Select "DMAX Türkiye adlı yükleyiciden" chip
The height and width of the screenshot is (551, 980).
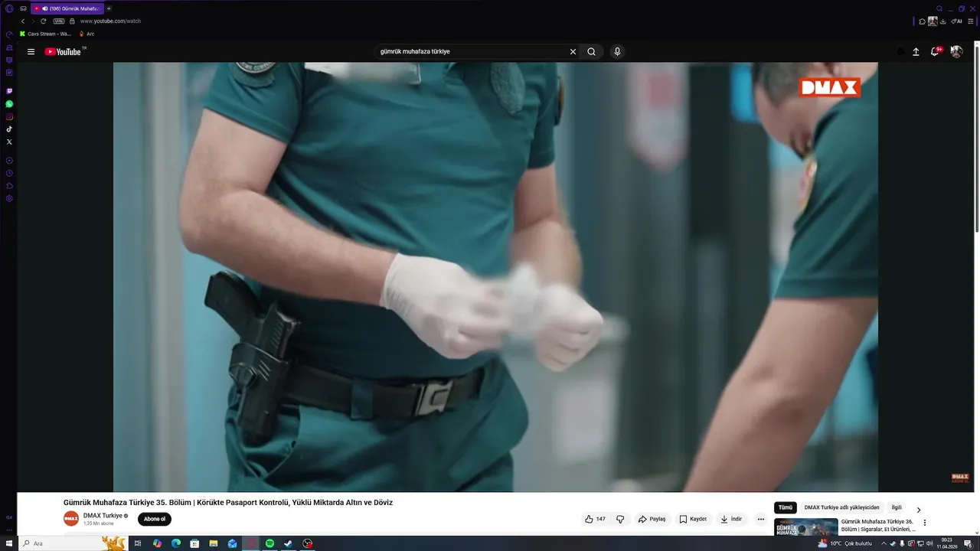tap(841, 507)
